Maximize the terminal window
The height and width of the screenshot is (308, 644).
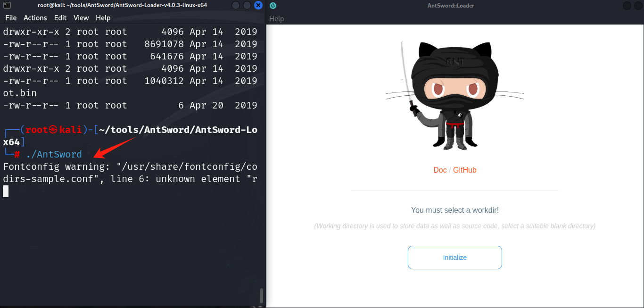click(x=247, y=6)
